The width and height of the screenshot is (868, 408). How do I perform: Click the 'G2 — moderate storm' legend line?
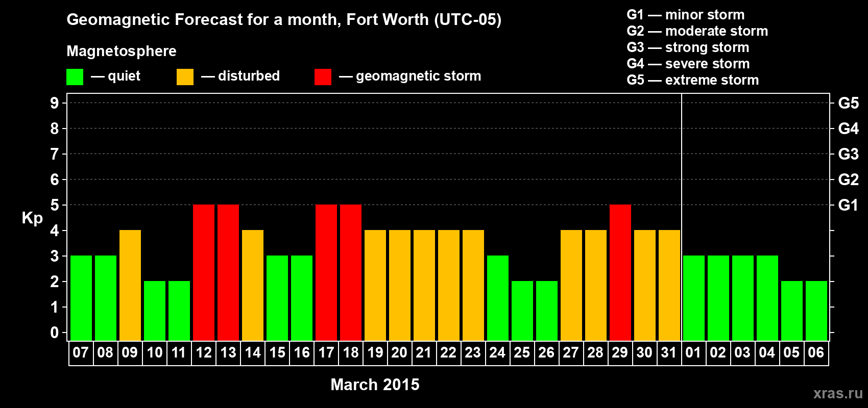697,31
